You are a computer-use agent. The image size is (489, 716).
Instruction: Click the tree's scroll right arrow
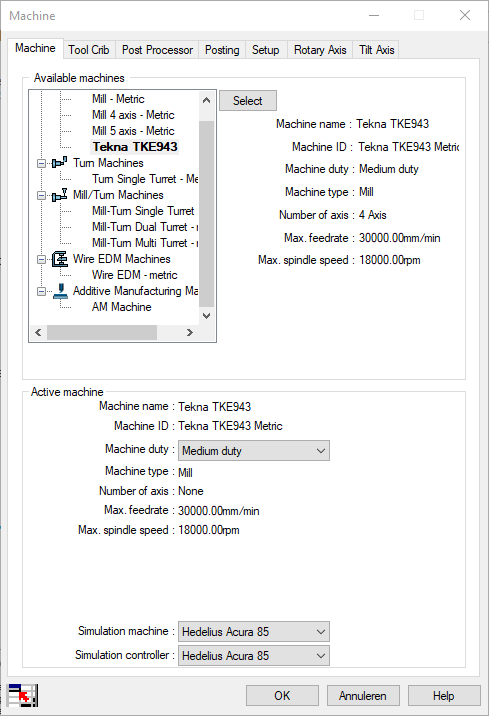point(190,332)
